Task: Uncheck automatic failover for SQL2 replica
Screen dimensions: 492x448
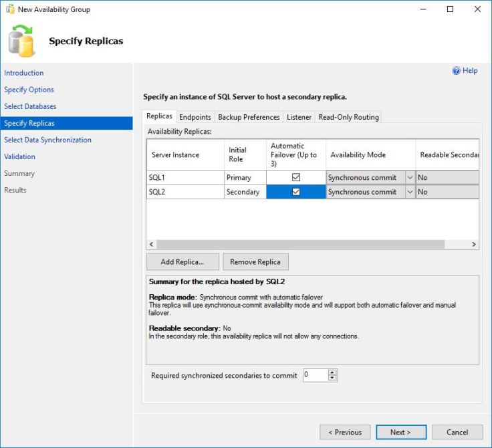Action: (x=296, y=192)
